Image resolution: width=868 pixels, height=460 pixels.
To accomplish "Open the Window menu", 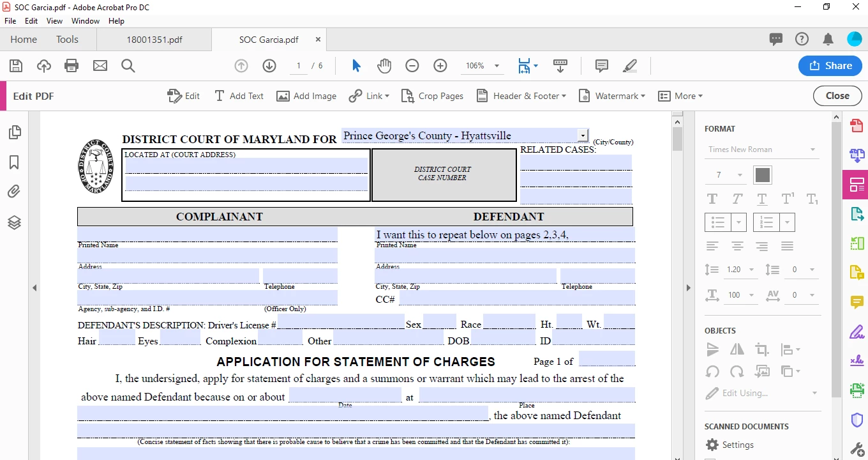I will (86, 21).
